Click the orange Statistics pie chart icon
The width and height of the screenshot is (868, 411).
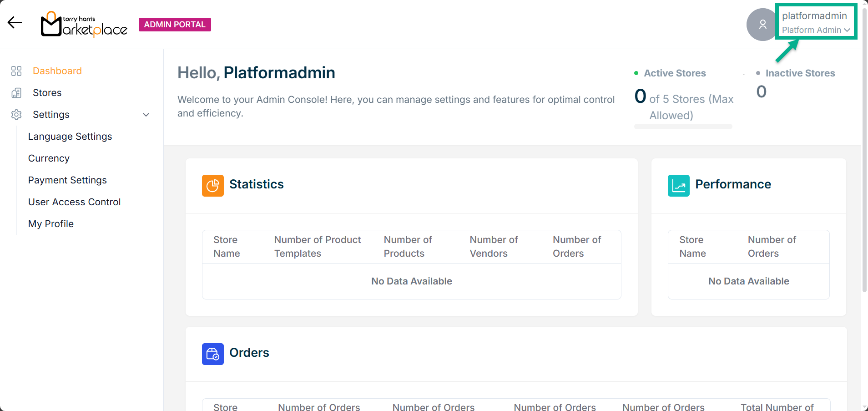point(212,186)
